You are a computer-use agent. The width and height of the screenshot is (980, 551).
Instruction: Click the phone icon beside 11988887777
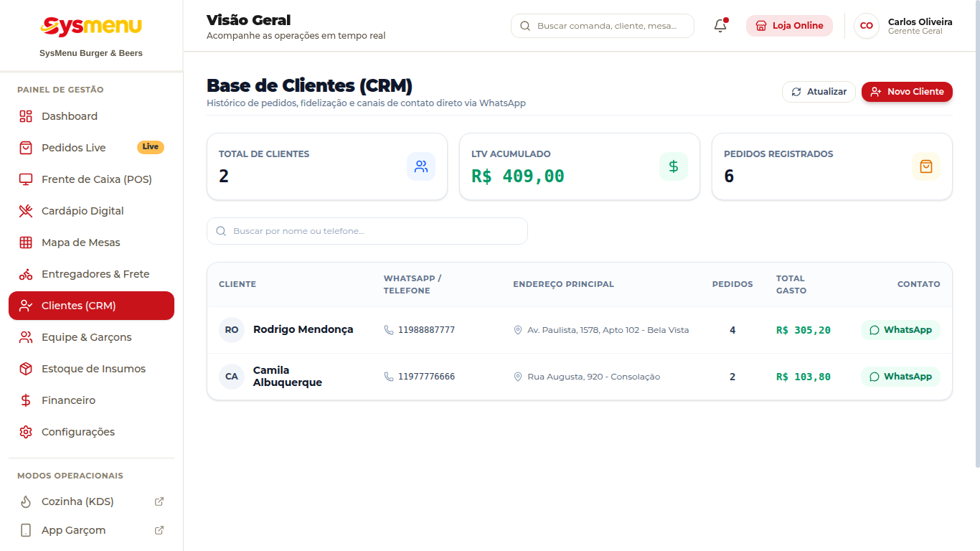(389, 330)
